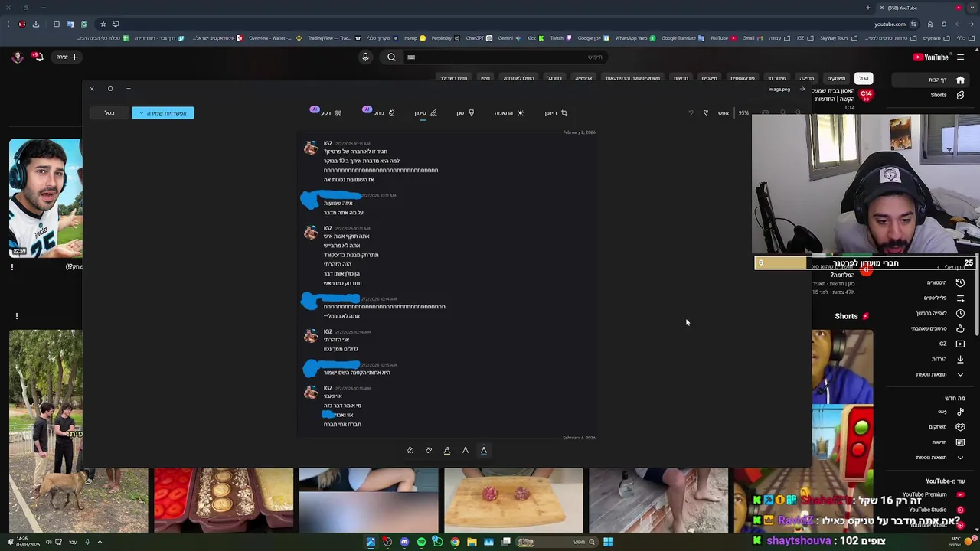Select the Markup (סימון) tab
Image resolution: width=980 pixels, height=551 pixels.
(425, 113)
